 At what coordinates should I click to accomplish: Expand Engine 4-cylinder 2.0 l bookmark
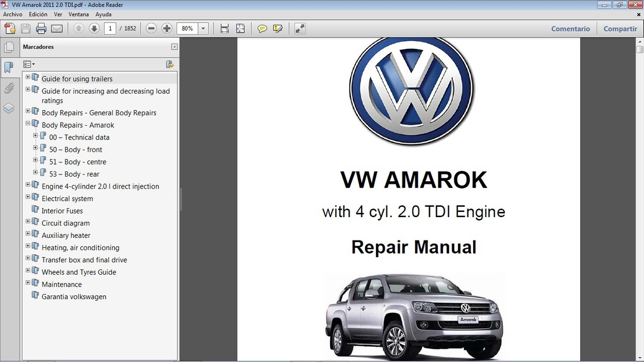click(28, 184)
